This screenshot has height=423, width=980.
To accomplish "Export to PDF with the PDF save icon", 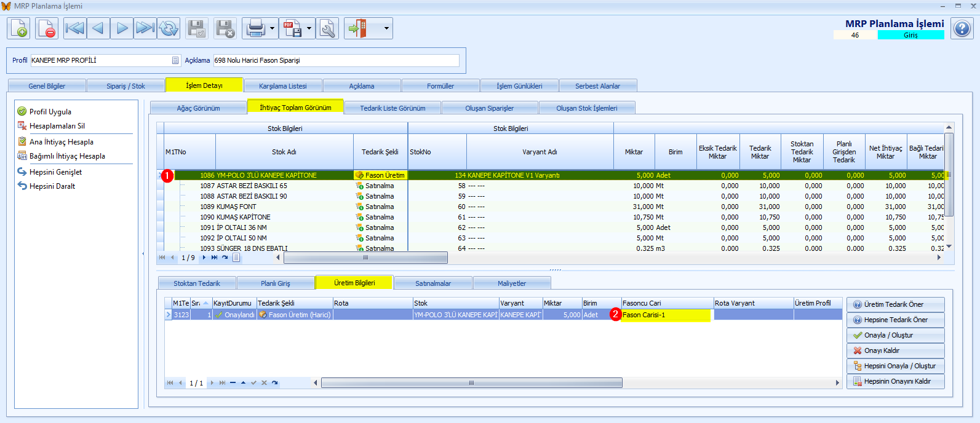I will pyautogui.click(x=292, y=28).
